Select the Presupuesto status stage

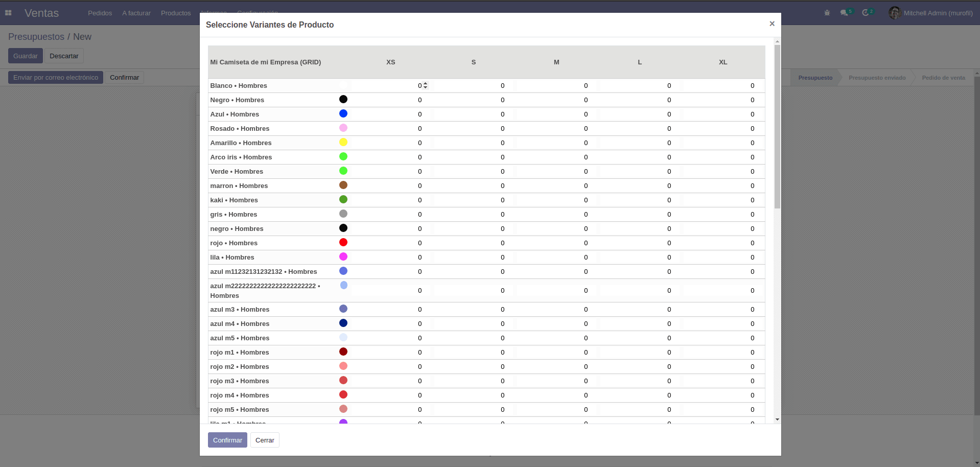tap(815, 78)
